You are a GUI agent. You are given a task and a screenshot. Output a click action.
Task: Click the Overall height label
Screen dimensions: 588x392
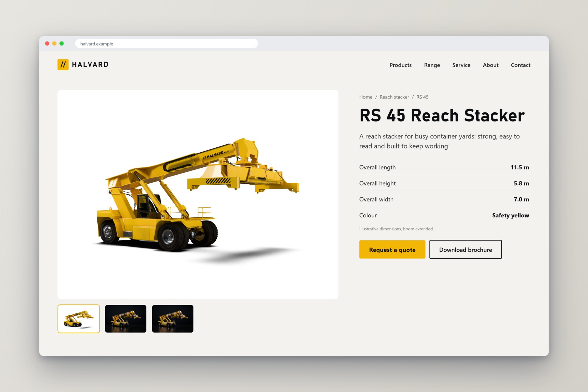tap(377, 183)
